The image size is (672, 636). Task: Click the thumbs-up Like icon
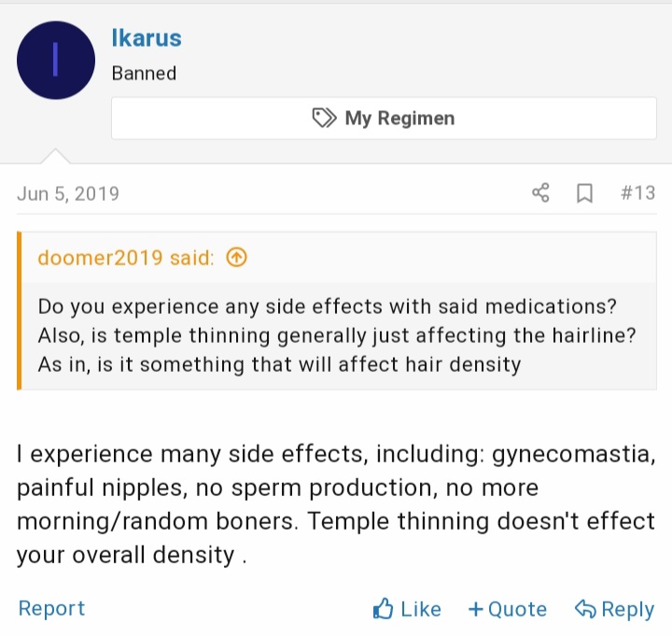click(x=383, y=610)
